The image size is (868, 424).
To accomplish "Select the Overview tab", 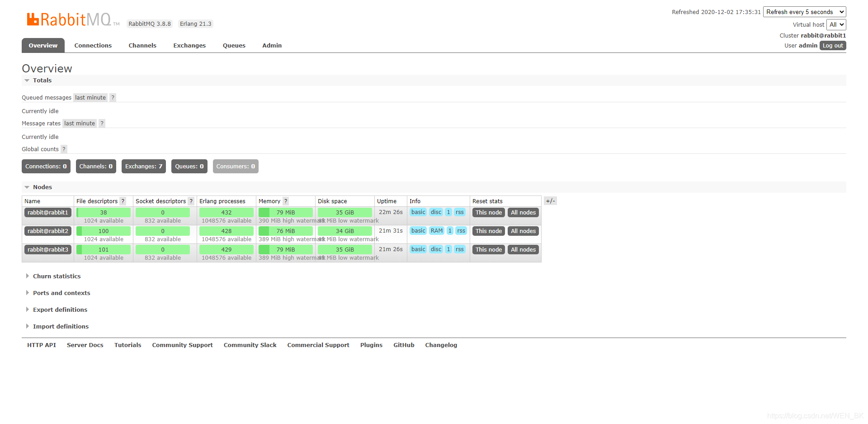I will [43, 46].
